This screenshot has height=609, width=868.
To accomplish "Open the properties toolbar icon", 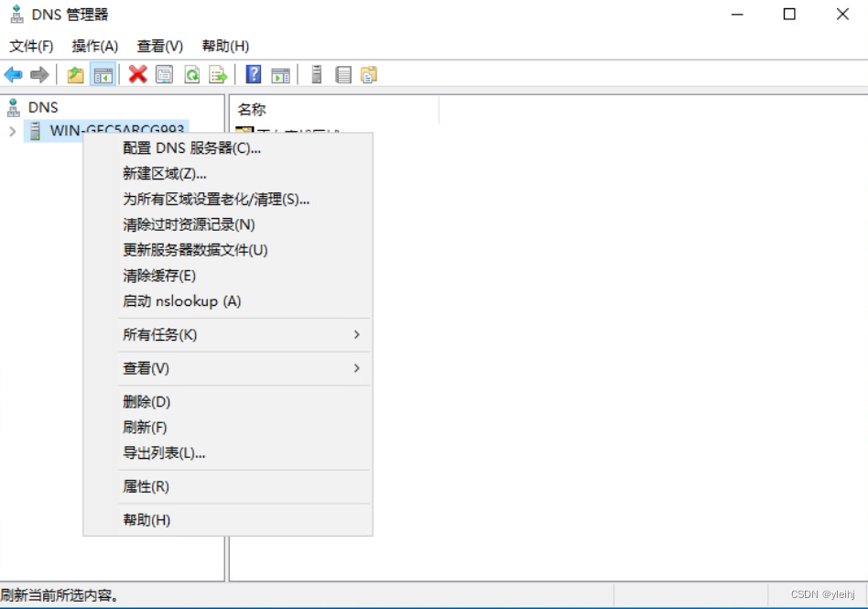I will click(x=165, y=74).
